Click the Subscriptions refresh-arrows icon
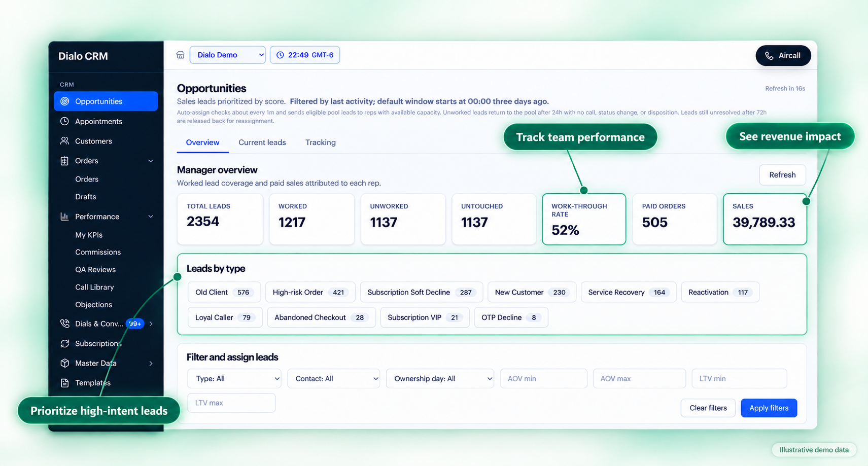Image resolution: width=868 pixels, height=466 pixels. click(x=64, y=343)
